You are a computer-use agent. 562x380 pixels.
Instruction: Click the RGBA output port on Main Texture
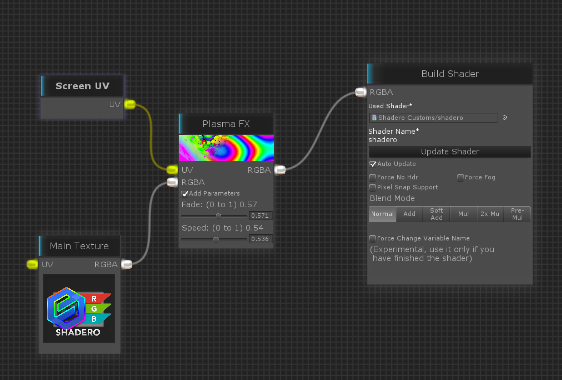point(127,265)
